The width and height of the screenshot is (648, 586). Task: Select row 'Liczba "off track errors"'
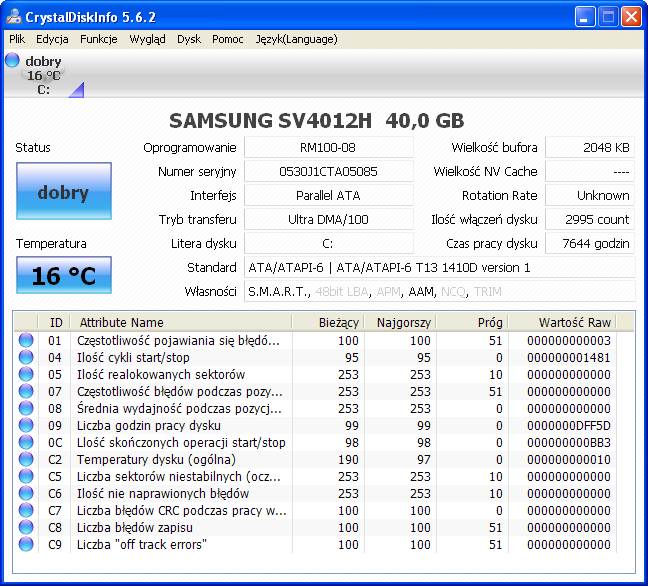315,544
